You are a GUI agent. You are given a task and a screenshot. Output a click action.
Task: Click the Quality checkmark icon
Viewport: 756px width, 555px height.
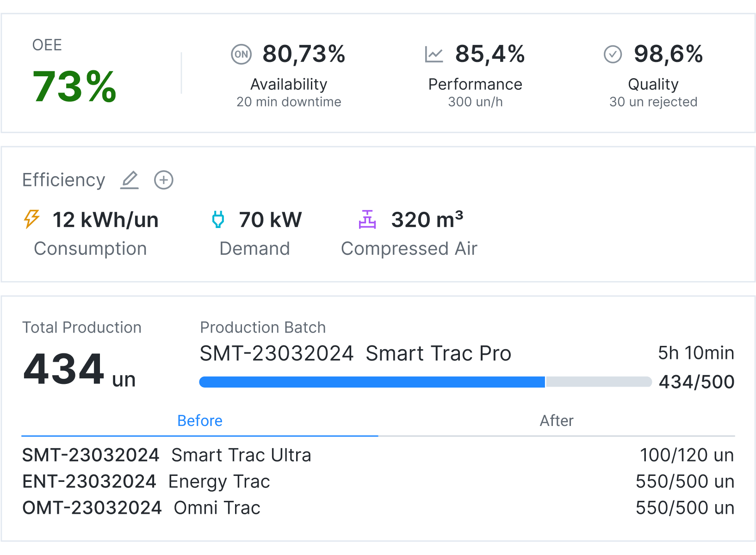point(612,54)
